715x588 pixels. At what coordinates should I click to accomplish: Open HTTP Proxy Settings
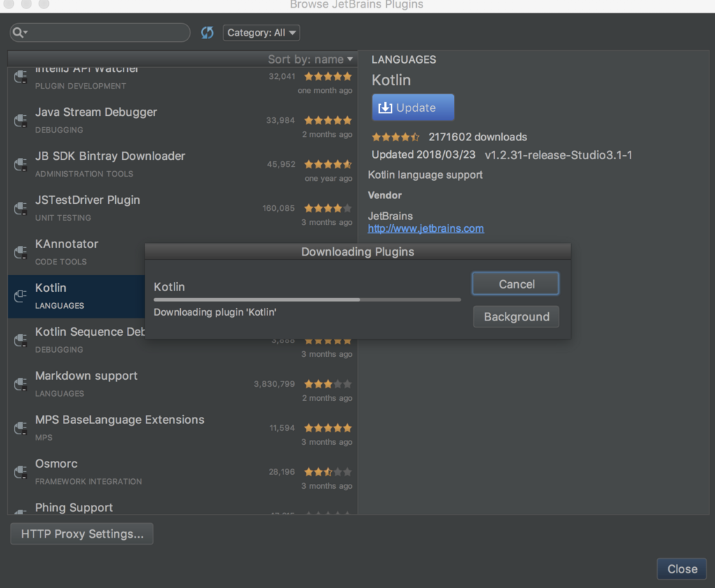coord(82,534)
